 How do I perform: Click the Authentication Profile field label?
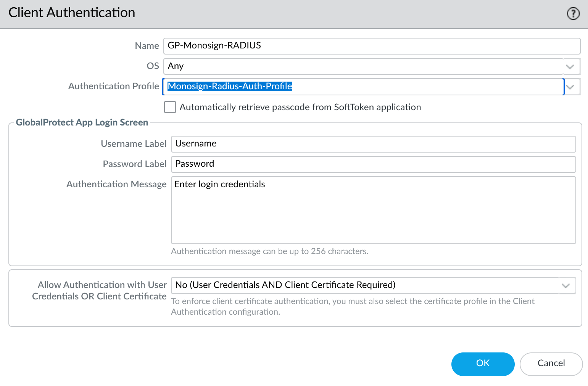(x=113, y=86)
